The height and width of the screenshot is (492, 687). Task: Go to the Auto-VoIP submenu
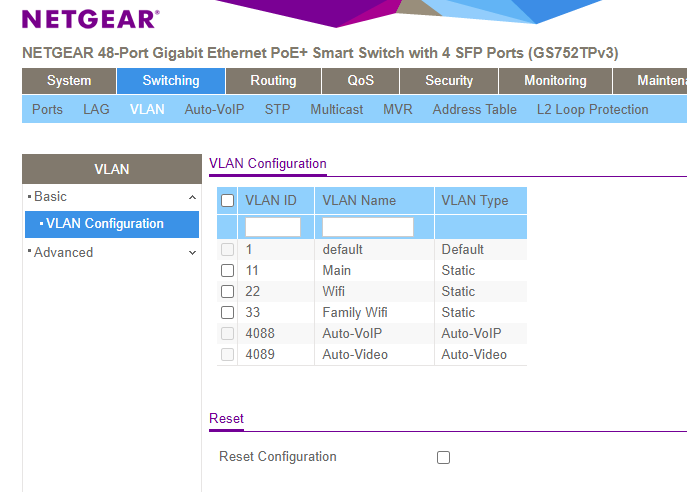(x=214, y=109)
